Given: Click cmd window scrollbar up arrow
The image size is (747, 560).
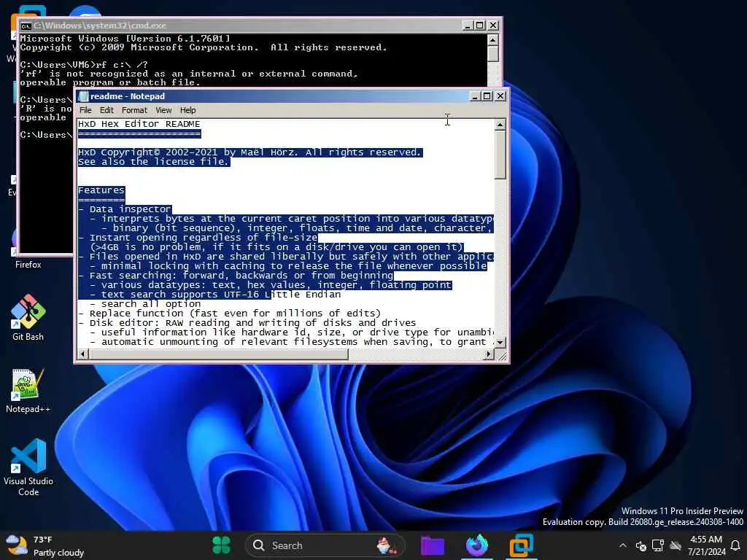Looking at the screenshot, I should pos(493,39).
